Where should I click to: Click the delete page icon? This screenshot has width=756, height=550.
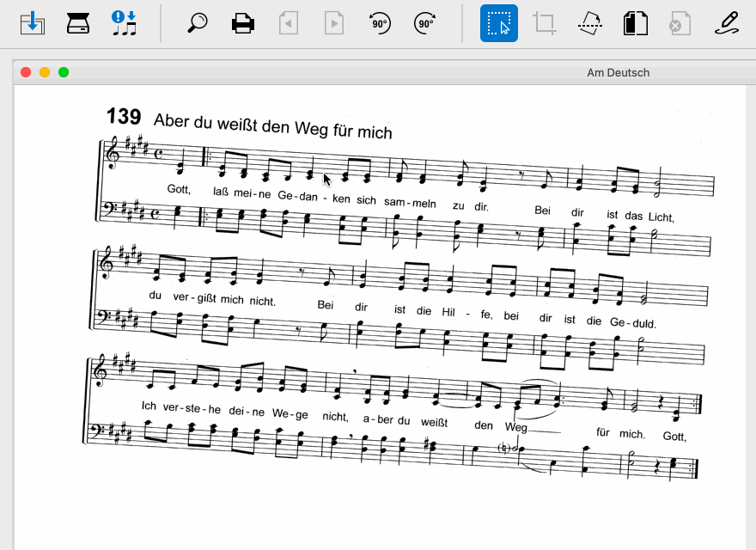(x=680, y=23)
